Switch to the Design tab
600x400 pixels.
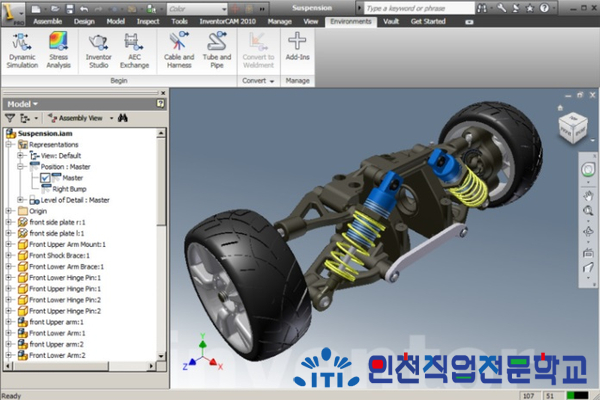click(x=84, y=21)
